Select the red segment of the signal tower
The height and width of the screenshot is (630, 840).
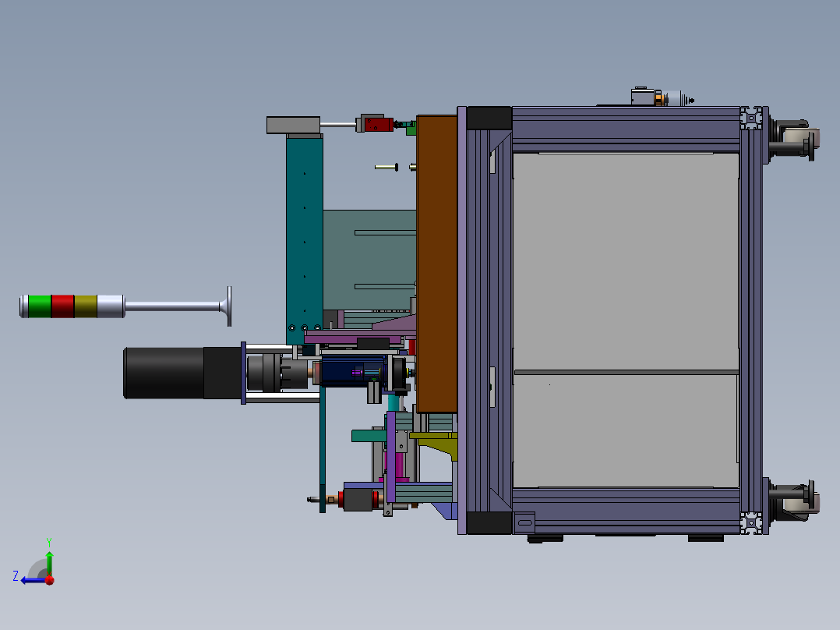click(62, 306)
